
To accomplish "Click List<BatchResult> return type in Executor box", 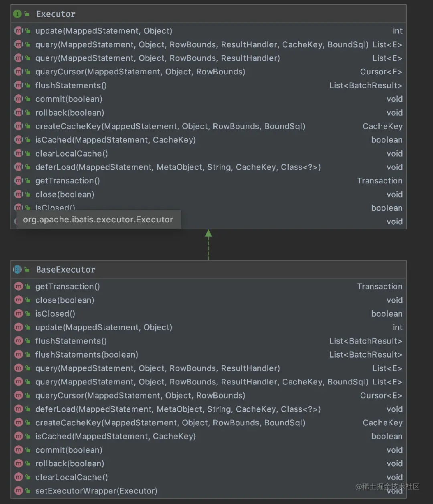I will (x=366, y=85).
